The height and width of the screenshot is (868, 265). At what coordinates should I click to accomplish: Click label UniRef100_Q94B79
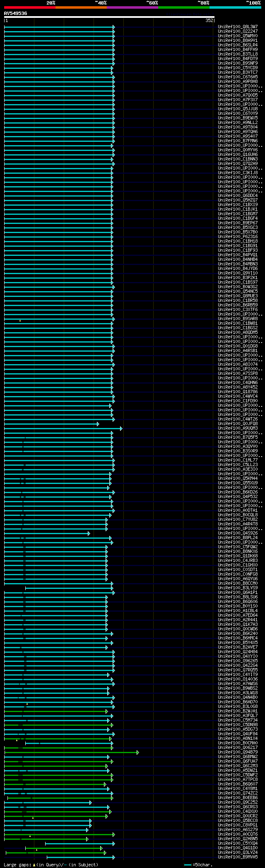click(238, 752)
